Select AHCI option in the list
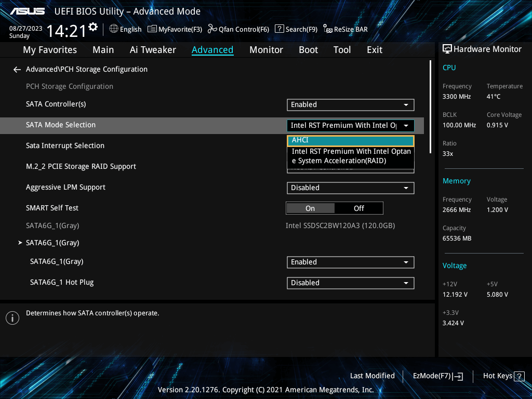This screenshot has width=532, height=399. tap(351, 140)
